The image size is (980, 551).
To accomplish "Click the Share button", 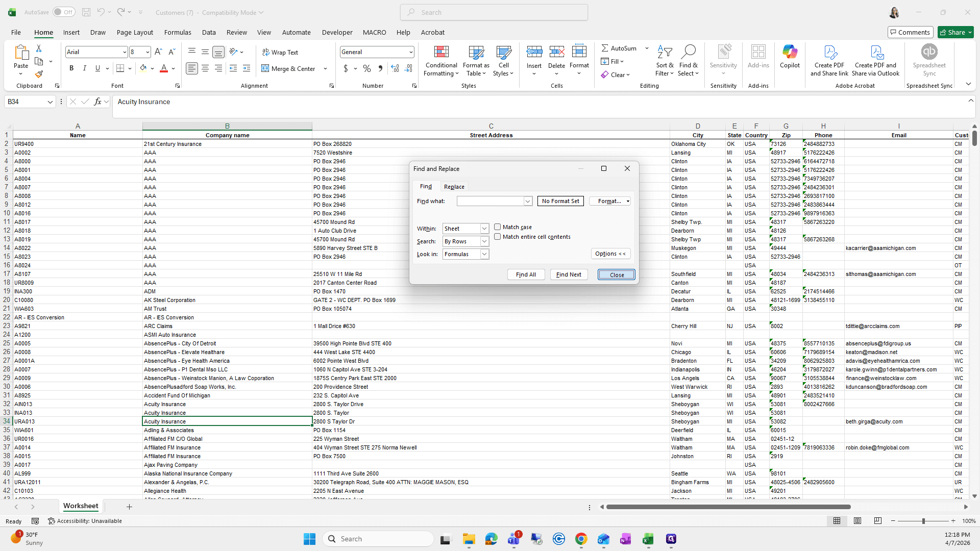I will click(955, 32).
